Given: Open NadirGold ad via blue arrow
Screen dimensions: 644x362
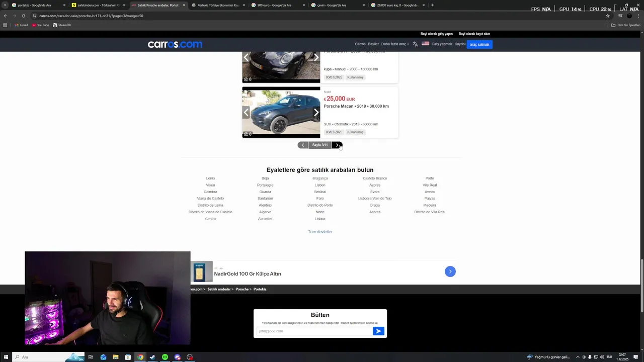Looking at the screenshot, I should tap(450, 271).
